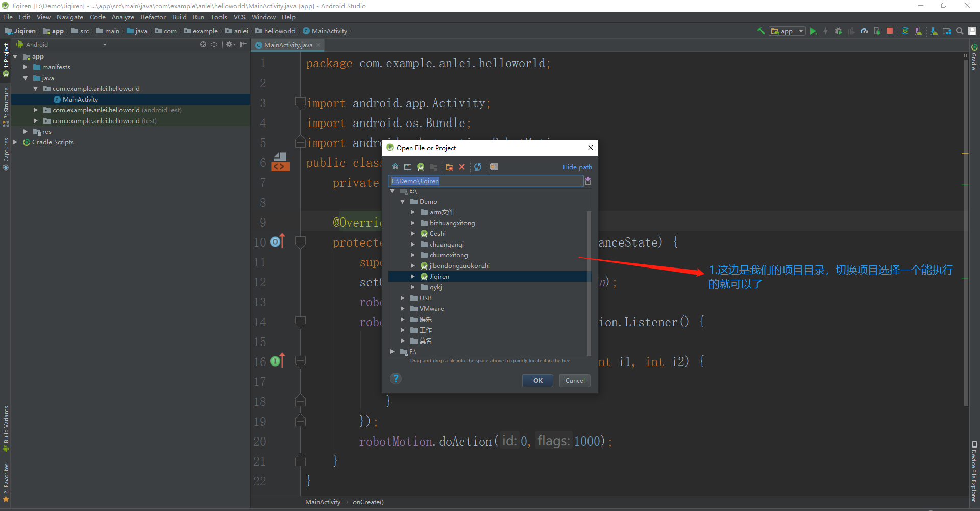Open the File menu

pyautogui.click(x=8, y=17)
